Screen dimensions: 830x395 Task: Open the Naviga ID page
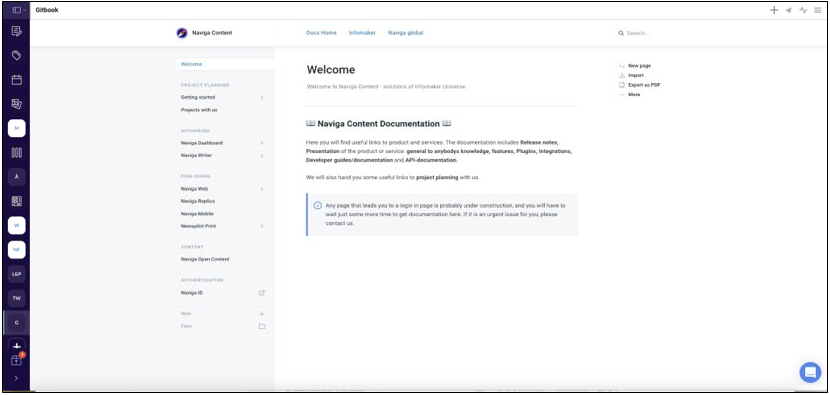pos(192,293)
